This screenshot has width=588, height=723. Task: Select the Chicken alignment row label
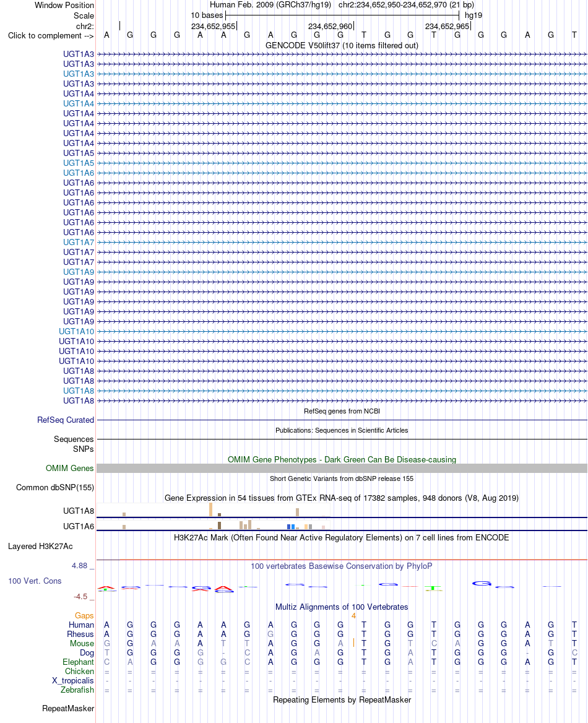[x=79, y=672]
